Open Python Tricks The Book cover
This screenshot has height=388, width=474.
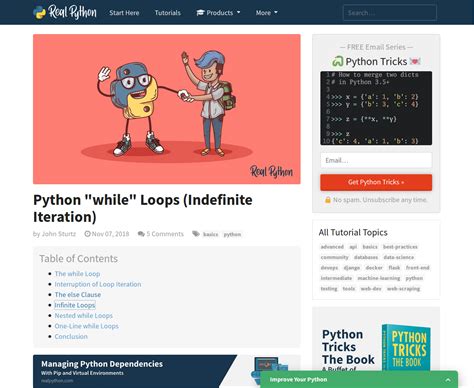coord(406,348)
